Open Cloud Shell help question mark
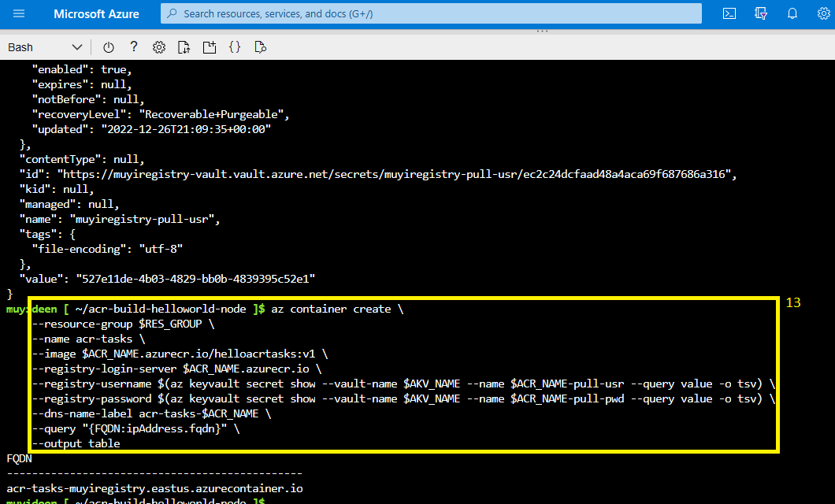This screenshot has width=835, height=504. (134, 46)
